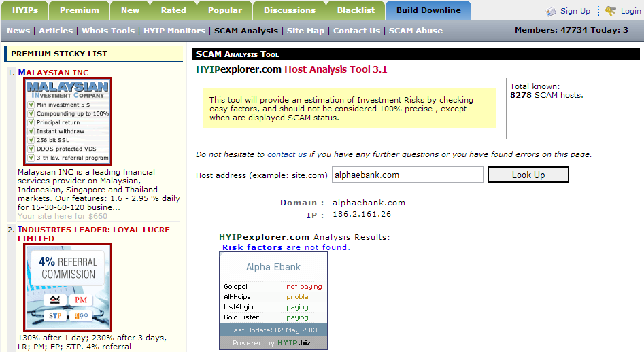Switch to the New tab
The width and height of the screenshot is (644, 352).
(130, 10)
